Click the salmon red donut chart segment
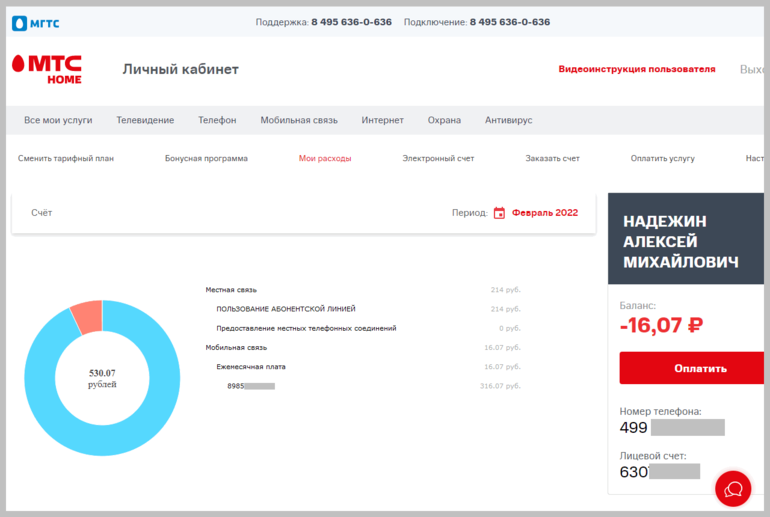 coord(87,317)
